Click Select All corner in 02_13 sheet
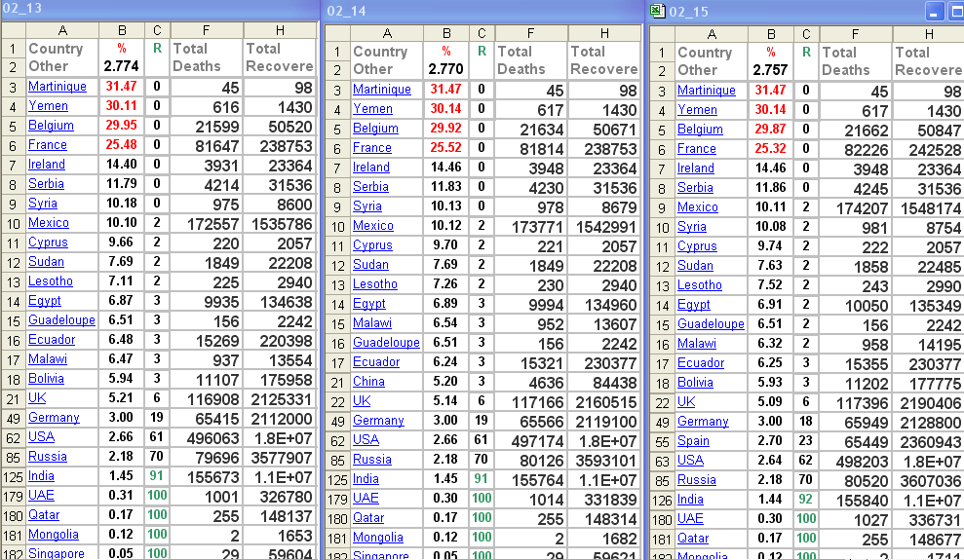Image resolution: width=964 pixels, height=560 pixels. click(x=12, y=29)
